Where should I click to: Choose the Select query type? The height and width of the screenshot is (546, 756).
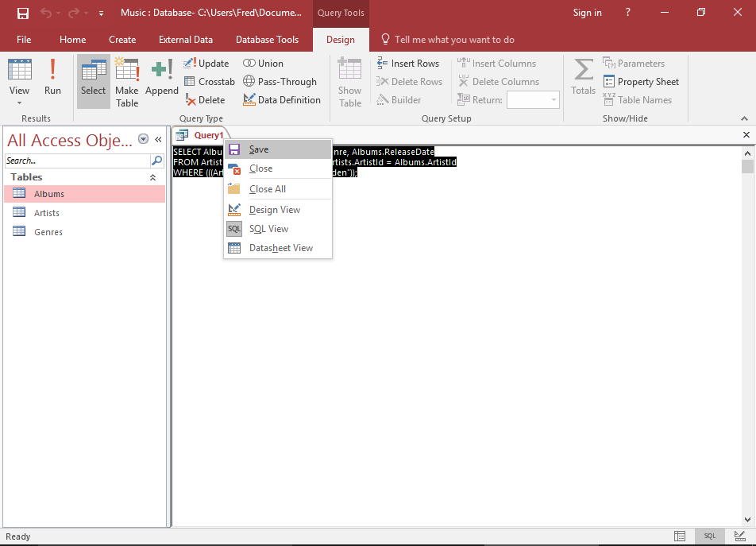click(x=93, y=81)
